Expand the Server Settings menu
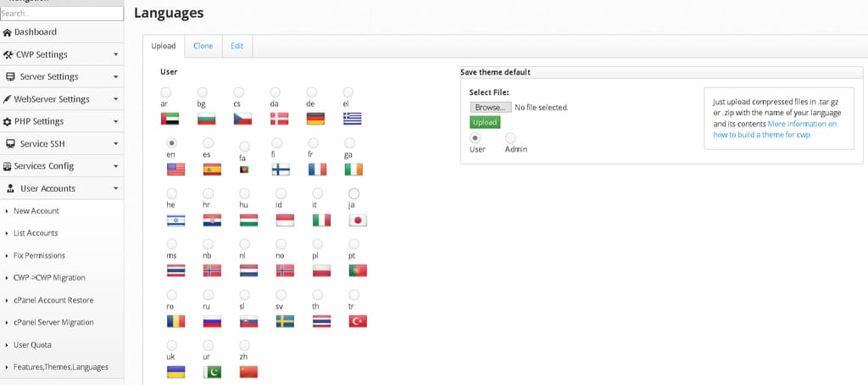868x385 pixels. tap(61, 76)
